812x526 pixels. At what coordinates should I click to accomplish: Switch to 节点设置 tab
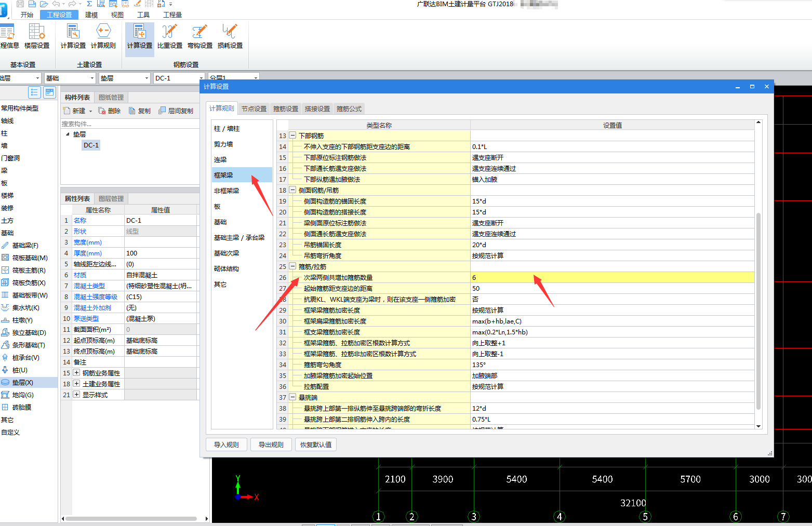coord(254,109)
